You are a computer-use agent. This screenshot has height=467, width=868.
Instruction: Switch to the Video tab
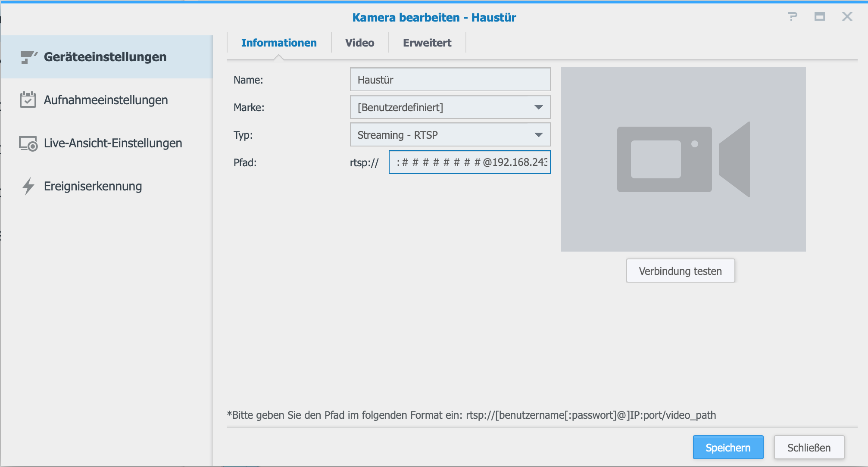(x=360, y=43)
